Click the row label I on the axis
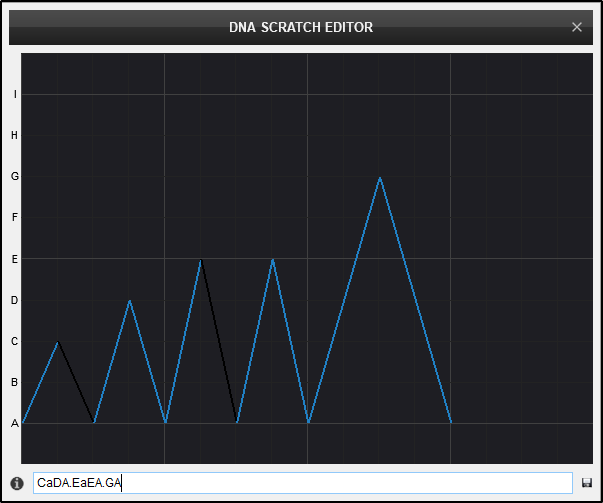 (x=15, y=94)
